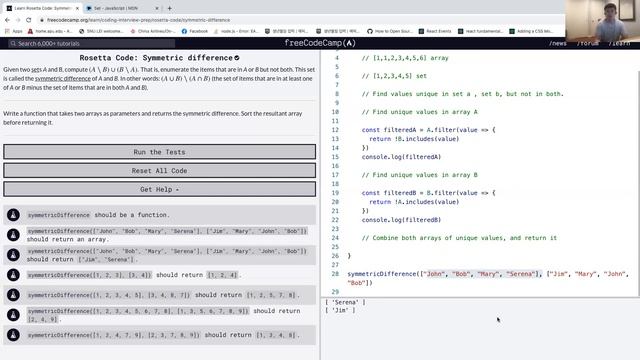Viewport: 640px width, 360px height.
Task: Open the /forum navigation link
Action: click(x=588, y=43)
